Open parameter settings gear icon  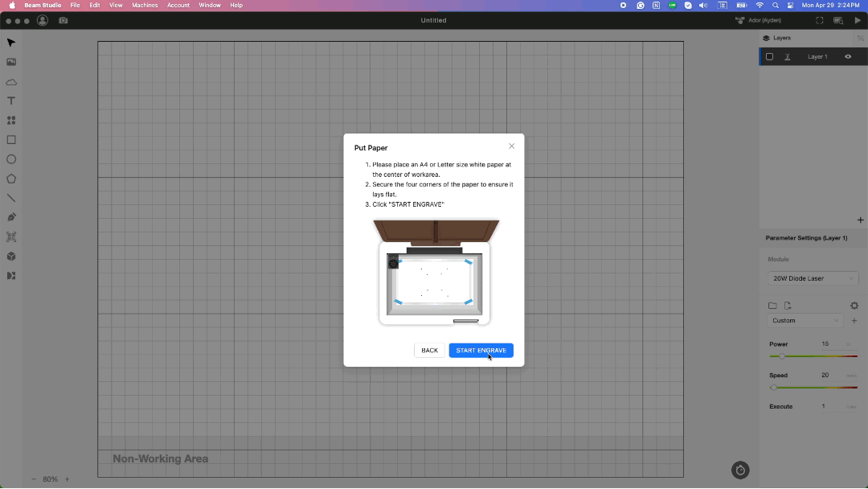coord(854,306)
